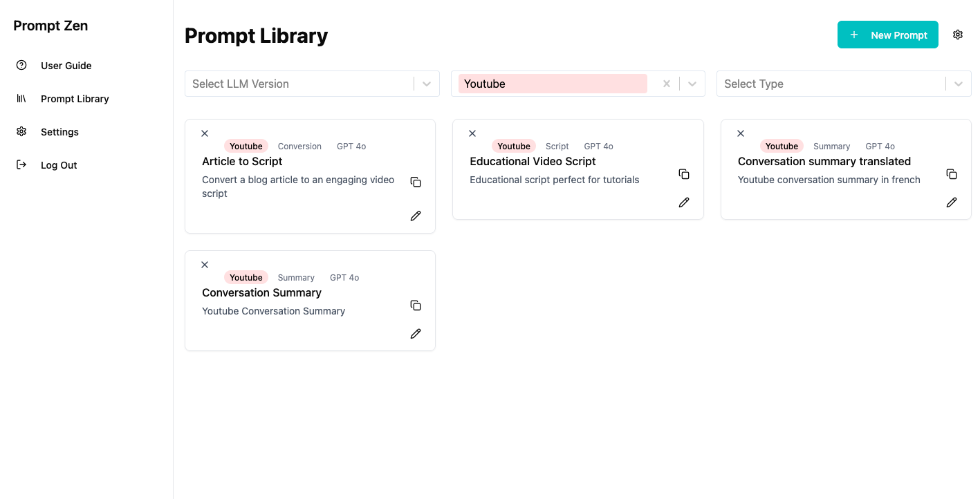
Task: Edit the Educational Video Script prompt
Action: click(x=684, y=202)
